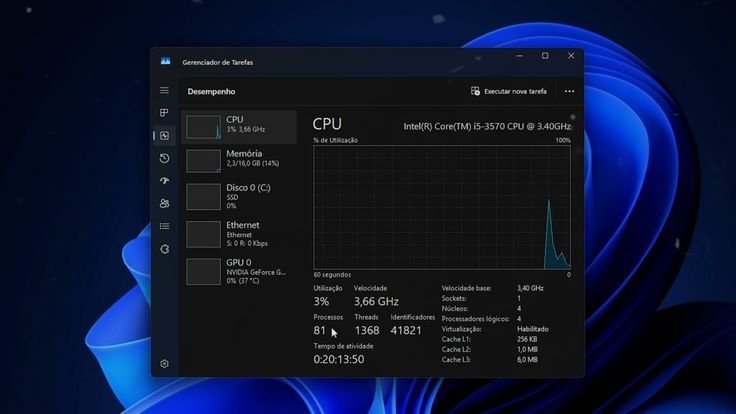Select the CPU performance item
The width and height of the screenshot is (736, 414).
pos(239,127)
